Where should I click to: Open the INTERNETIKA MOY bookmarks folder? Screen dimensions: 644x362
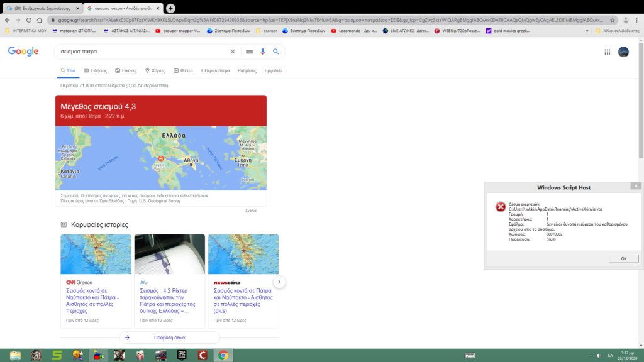[x=26, y=31]
